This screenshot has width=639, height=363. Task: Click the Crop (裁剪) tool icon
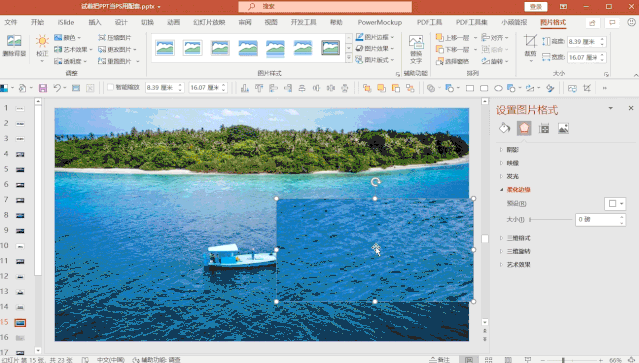pyautogui.click(x=530, y=41)
